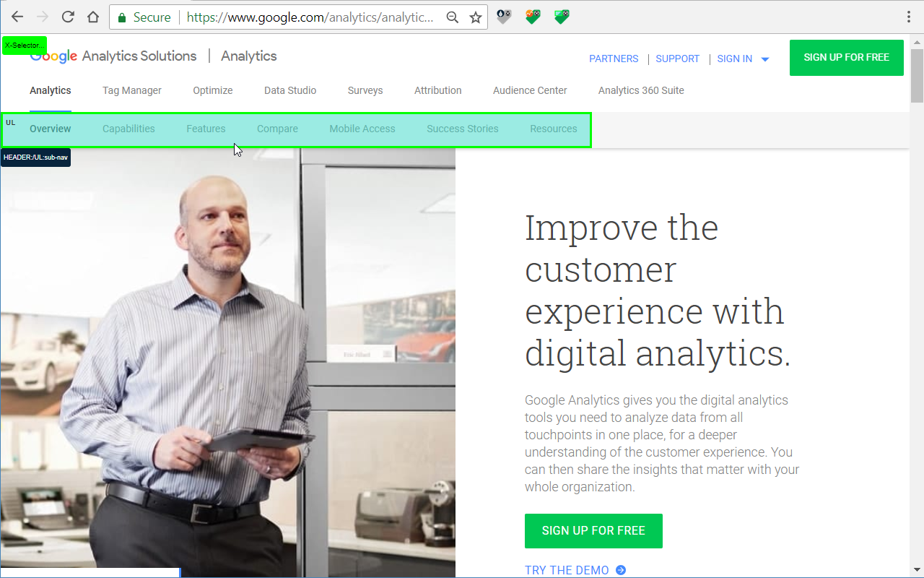Click the green X-Selector badge

25,46
